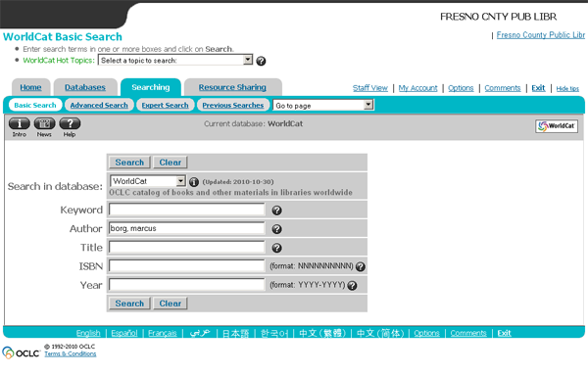Open help icon for Title field
The image size is (588, 375).
pyautogui.click(x=276, y=248)
